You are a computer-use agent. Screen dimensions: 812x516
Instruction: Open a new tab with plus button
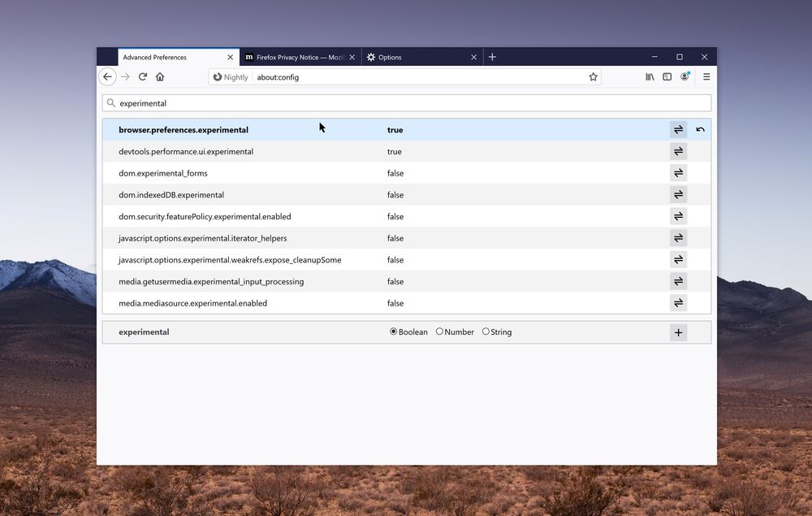coord(492,58)
